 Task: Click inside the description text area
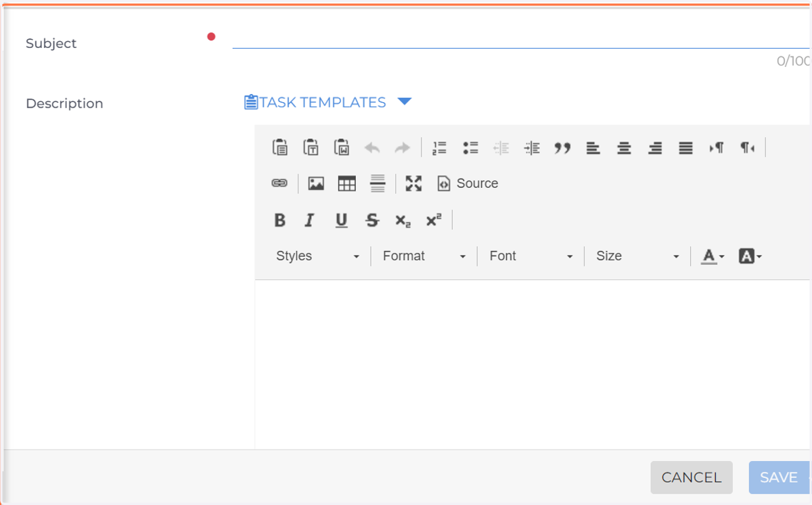pyautogui.click(x=533, y=364)
